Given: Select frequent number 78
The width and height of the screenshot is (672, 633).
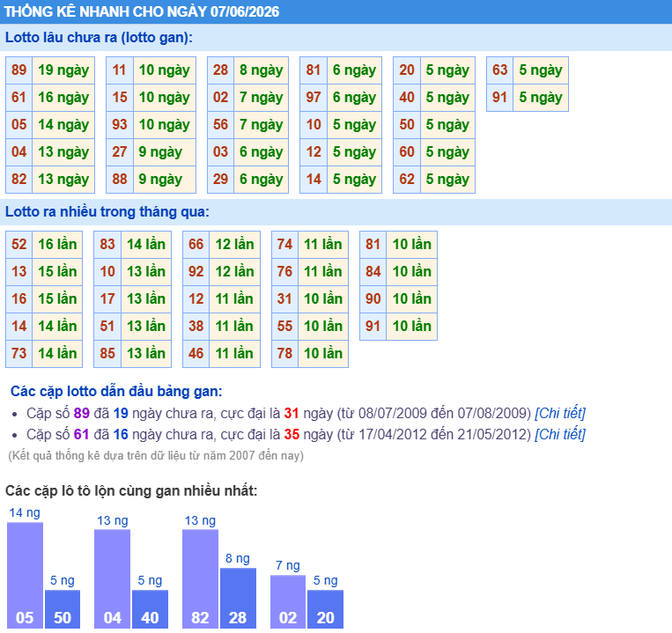Looking at the screenshot, I should click(x=285, y=354).
